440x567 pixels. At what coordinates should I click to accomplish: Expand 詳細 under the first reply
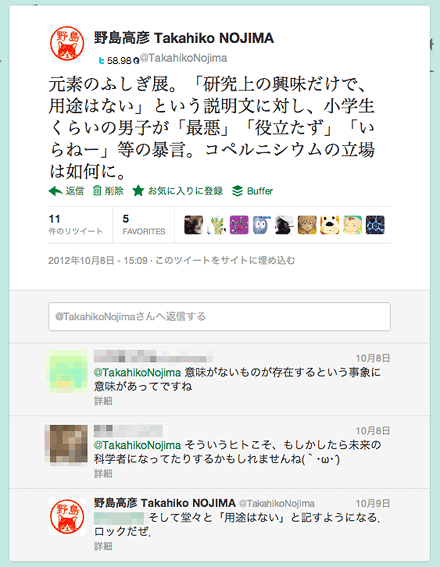point(103,401)
